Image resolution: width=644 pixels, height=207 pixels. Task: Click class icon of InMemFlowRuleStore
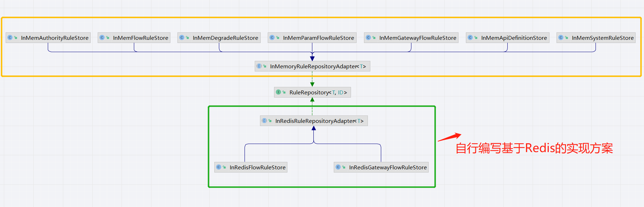102,37
